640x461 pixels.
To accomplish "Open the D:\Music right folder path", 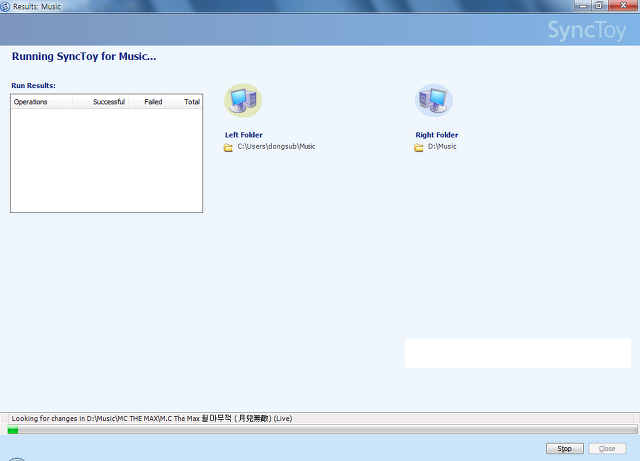I will tap(442, 147).
